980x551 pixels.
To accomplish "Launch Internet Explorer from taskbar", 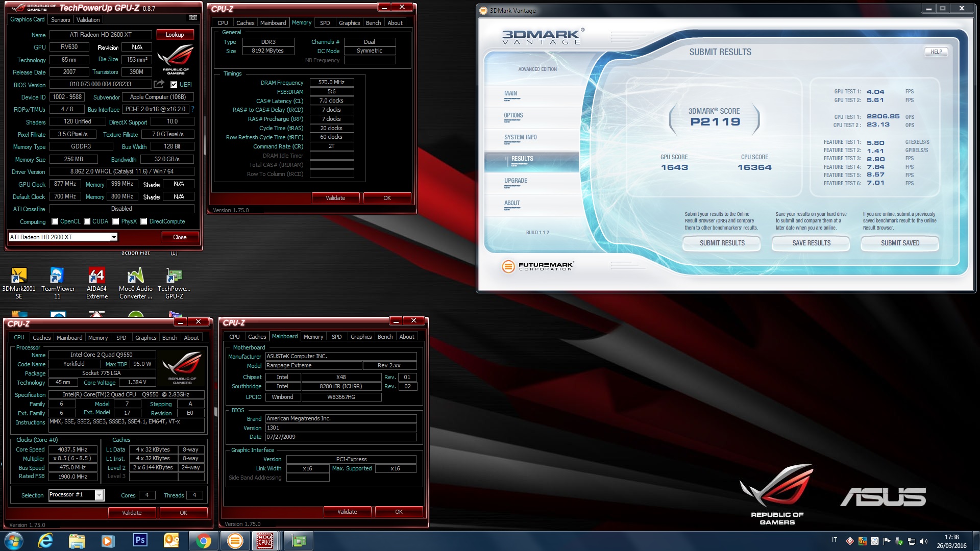I will (45, 541).
